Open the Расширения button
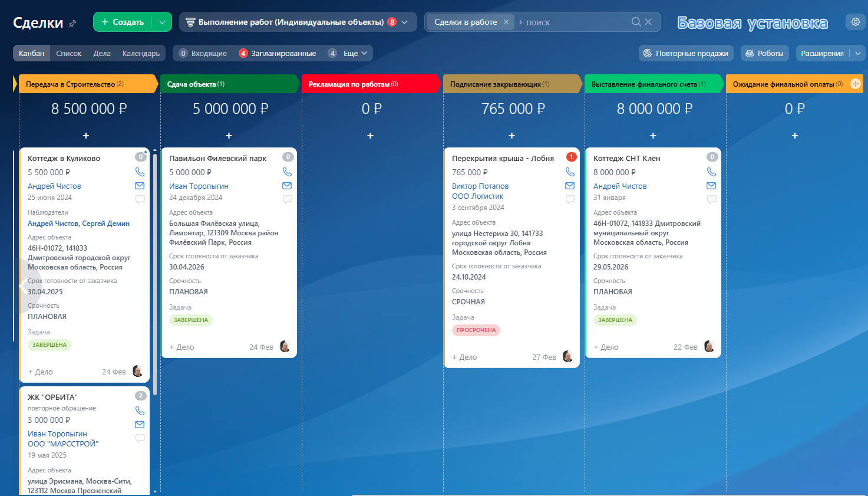Viewport: 868px width, 496px height. (x=823, y=53)
